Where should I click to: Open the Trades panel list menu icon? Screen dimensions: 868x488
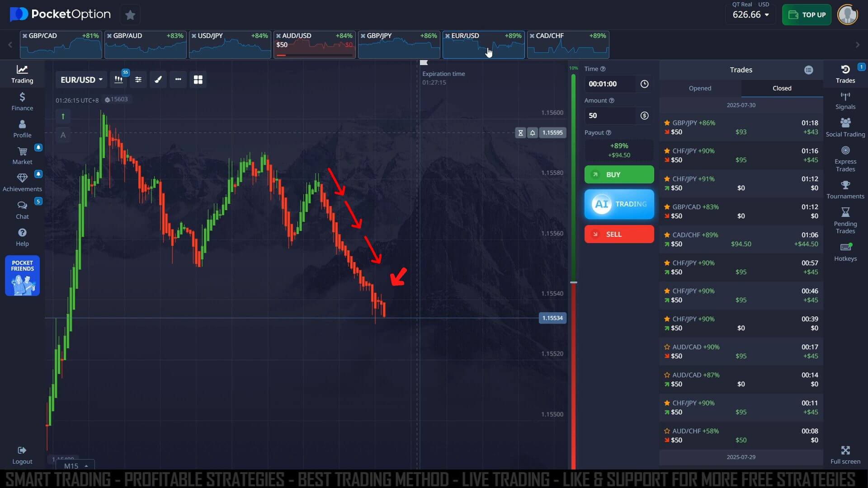click(x=809, y=70)
